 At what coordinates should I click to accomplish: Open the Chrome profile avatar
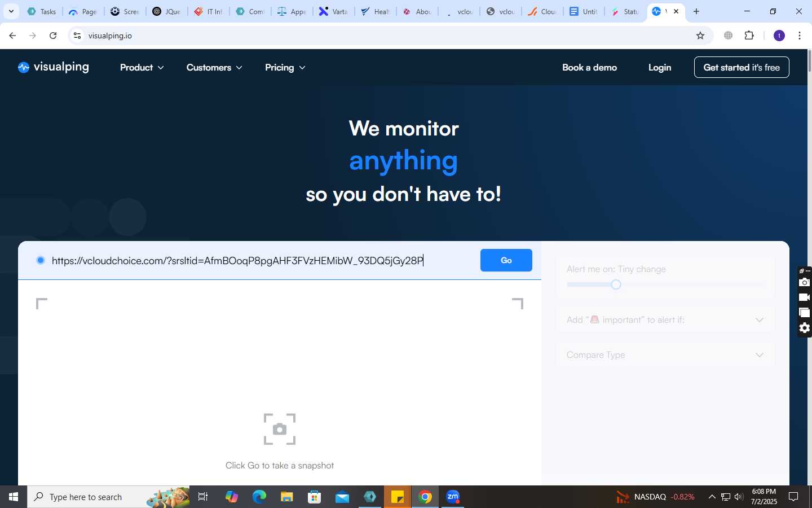click(x=779, y=36)
